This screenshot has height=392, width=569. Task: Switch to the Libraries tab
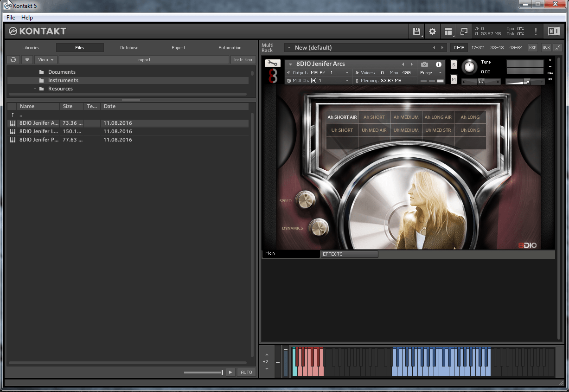(x=31, y=48)
